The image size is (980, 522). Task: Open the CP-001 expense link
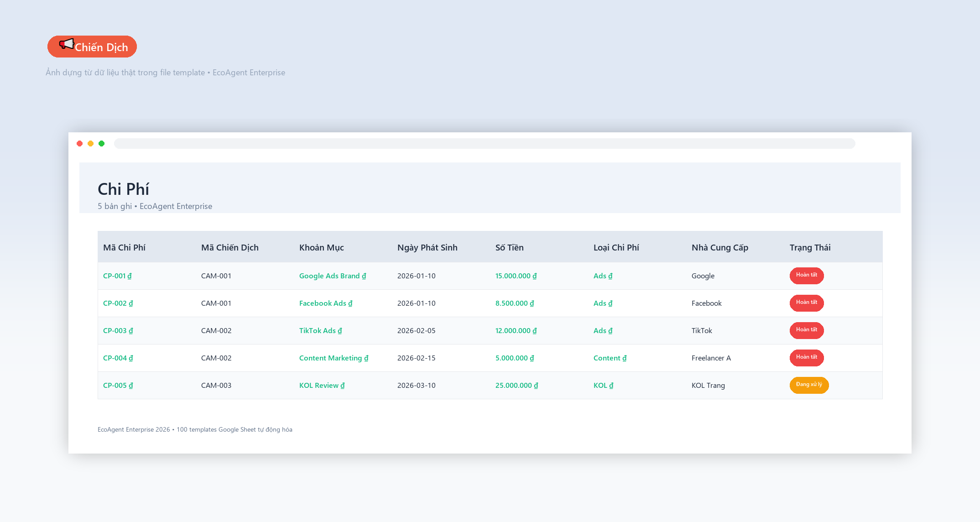(117, 276)
